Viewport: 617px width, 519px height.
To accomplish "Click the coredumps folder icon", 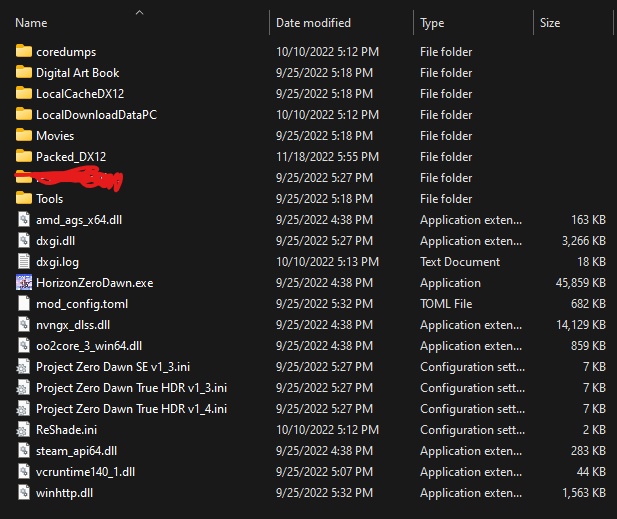I will [24, 51].
